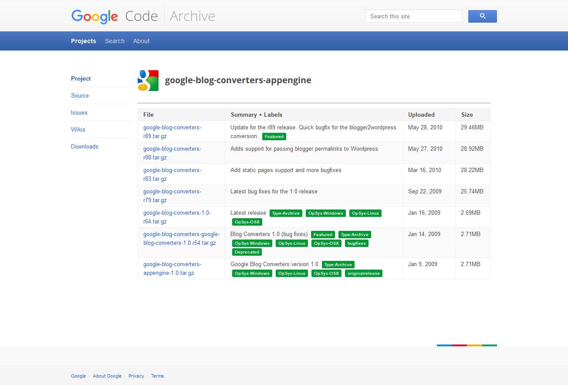Download google-blog-converters-r88.tar.gz
The image size is (568, 392).
172,153
